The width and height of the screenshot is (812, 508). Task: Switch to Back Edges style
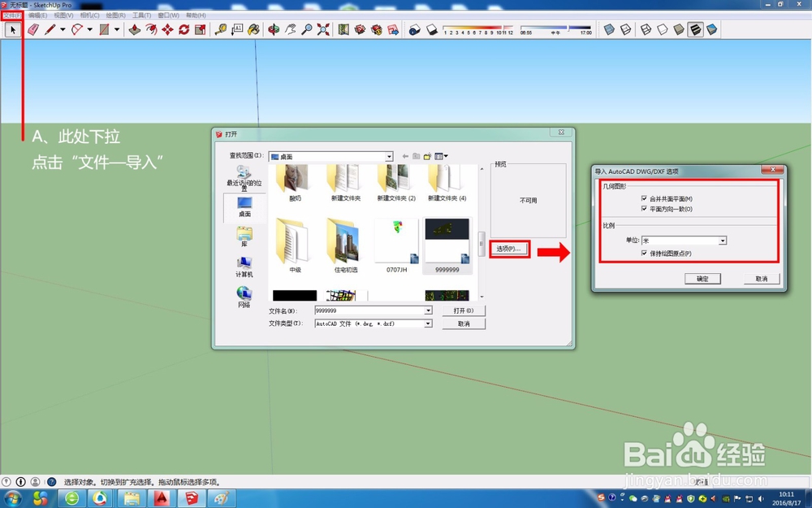pyautogui.click(x=626, y=29)
